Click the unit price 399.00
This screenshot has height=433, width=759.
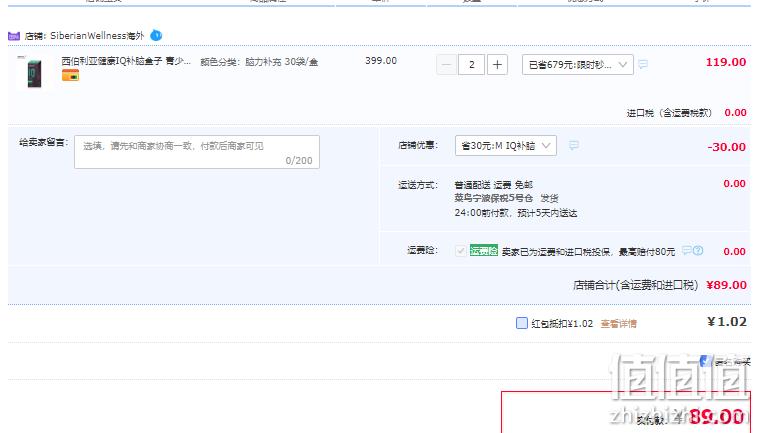click(x=381, y=61)
